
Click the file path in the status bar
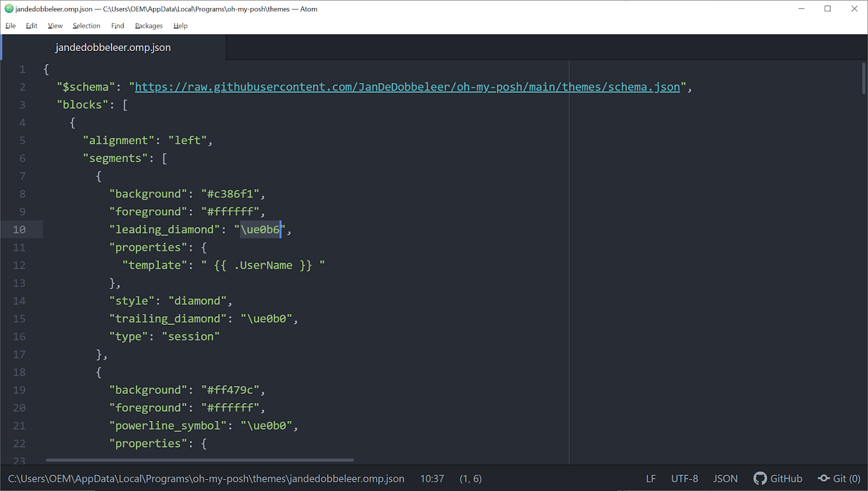205,478
